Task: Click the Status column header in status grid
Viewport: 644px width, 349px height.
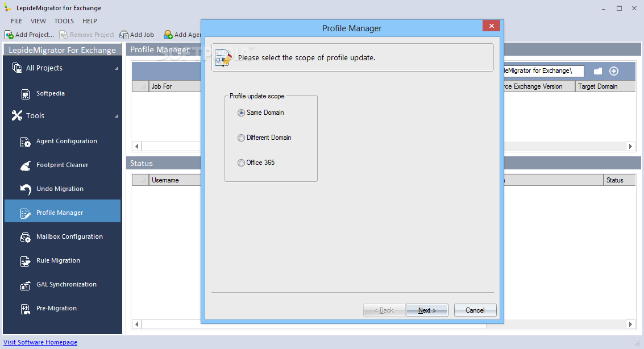Action: point(620,180)
